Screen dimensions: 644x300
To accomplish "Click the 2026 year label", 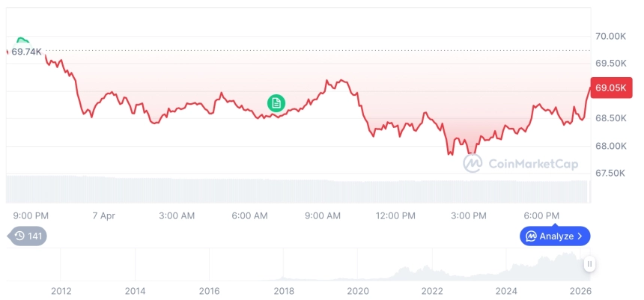I will click(581, 290).
